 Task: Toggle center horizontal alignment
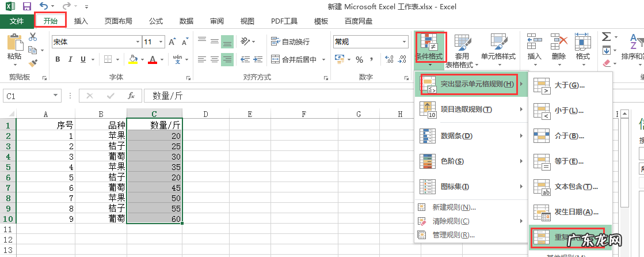click(215, 59)
